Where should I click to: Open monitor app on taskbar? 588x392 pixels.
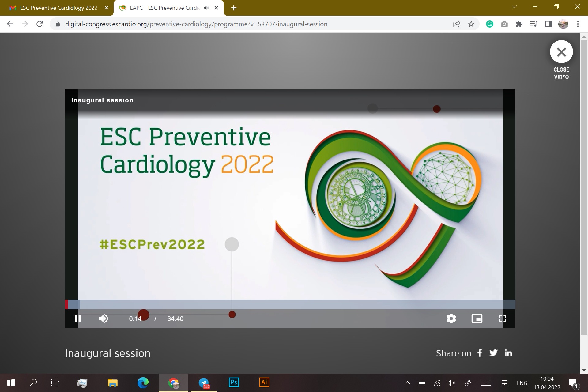tap(82, 383)
